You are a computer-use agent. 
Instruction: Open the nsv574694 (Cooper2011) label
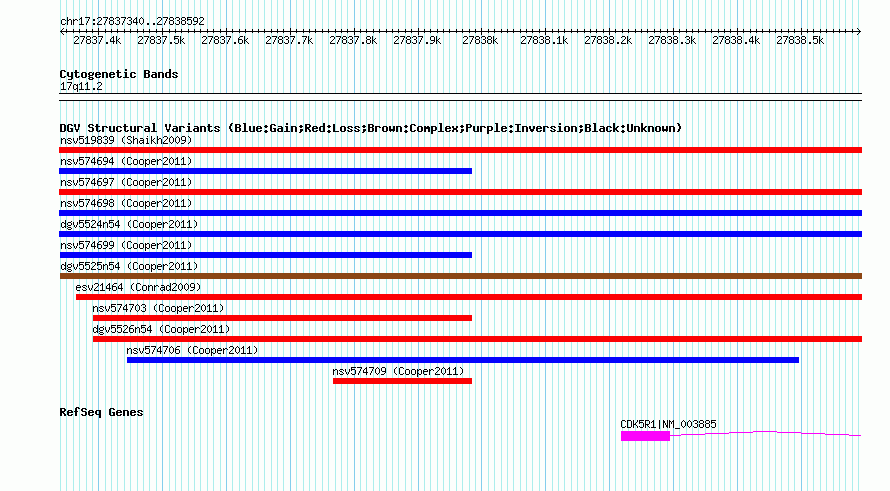click(126, 161)
